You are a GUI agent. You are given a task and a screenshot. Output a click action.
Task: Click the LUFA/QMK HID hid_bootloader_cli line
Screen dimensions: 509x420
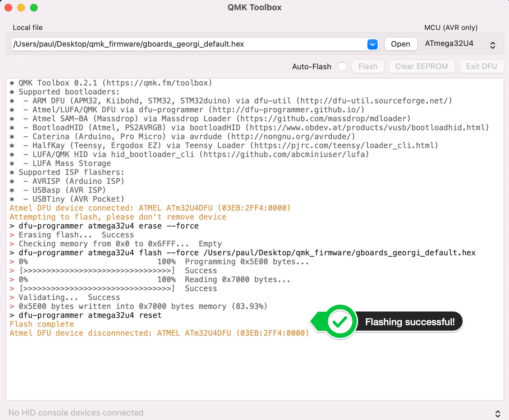click(189, 154)
